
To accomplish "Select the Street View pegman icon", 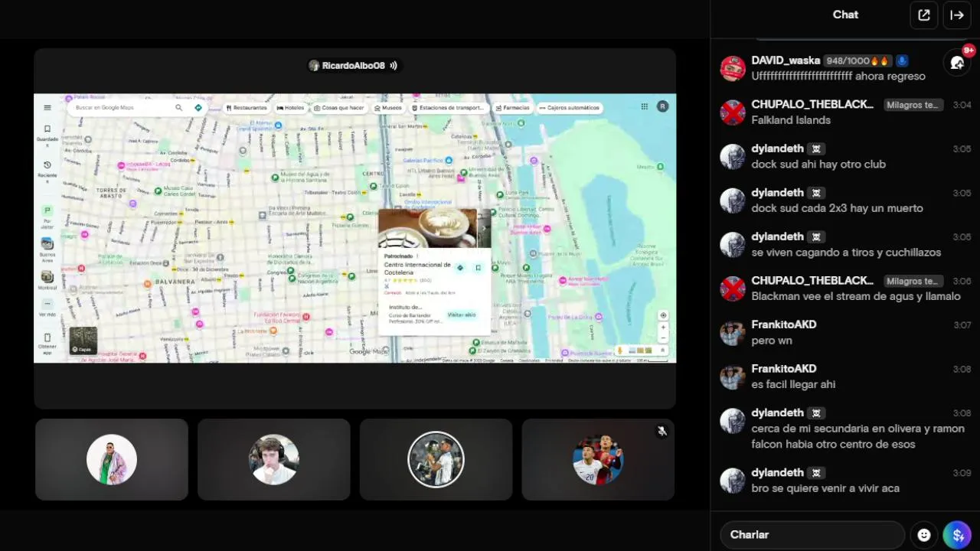I will pos(620,350).
